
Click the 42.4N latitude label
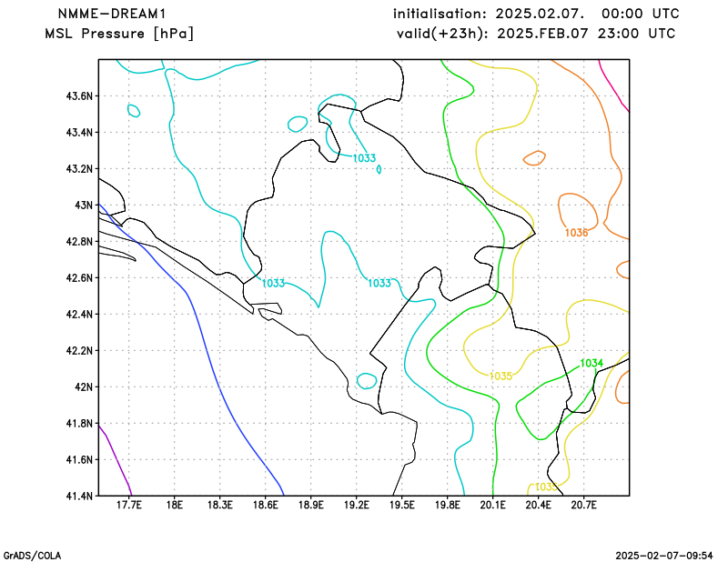79,314
